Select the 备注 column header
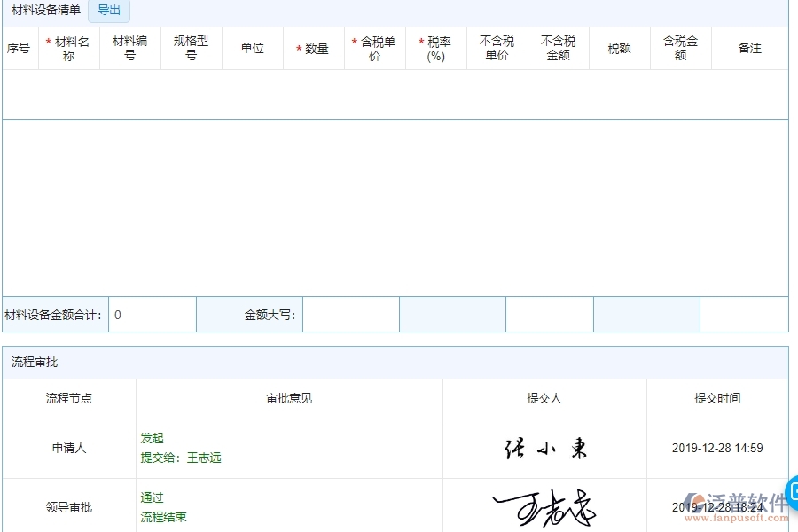Viewport: 798px width, 532px height. (750, 48)
